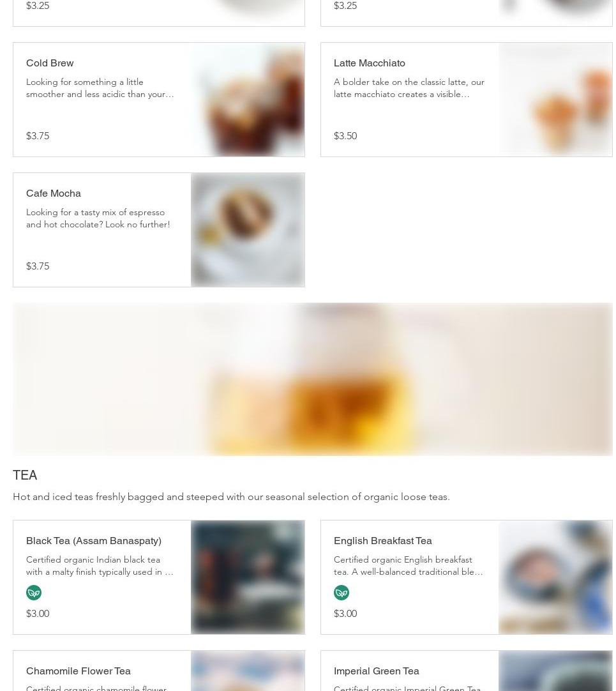Click the Black Tea (Assam Banaspaty) photo
Viewport: 616px width, 691px height.
click(248, 577)
